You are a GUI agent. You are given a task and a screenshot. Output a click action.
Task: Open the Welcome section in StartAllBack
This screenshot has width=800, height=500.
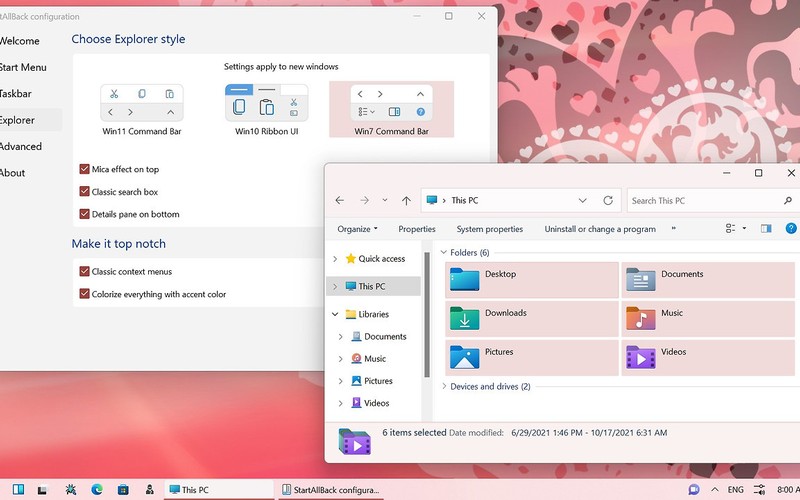pos(19,41)
